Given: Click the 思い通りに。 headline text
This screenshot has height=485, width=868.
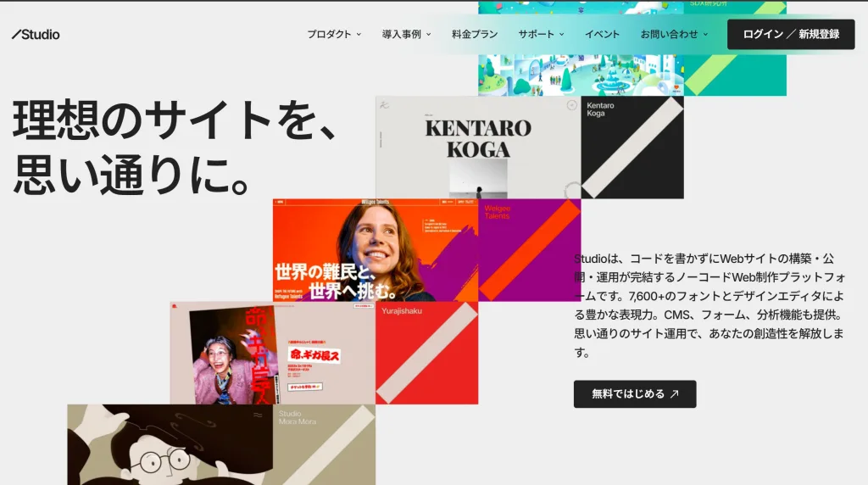Looking at the screenshot, I should (131, 175).
